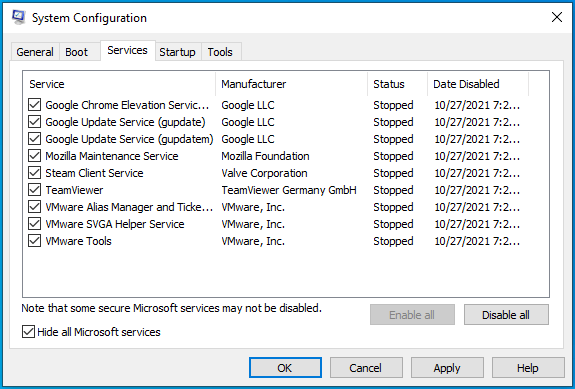Click Stopped status in VMware Tools row
This screenshot has height=389, width=575.
coord(393,241)
